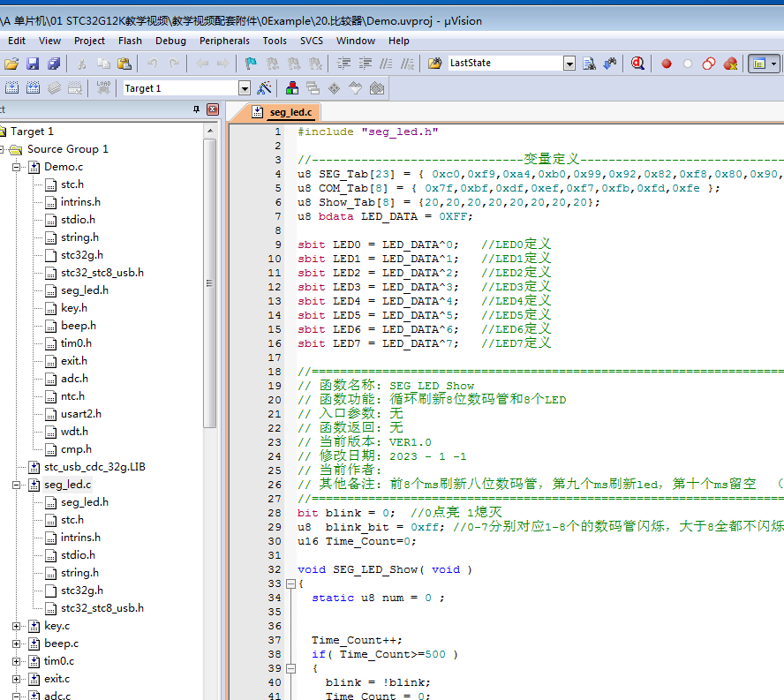Open the Peripherals menu

click(x=224, y=41)
